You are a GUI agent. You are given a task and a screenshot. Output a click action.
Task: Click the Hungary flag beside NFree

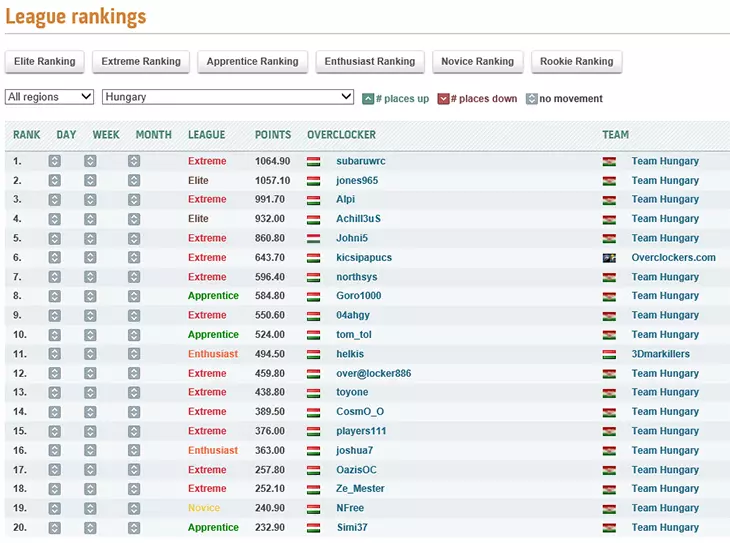click(x=313, y=509)
